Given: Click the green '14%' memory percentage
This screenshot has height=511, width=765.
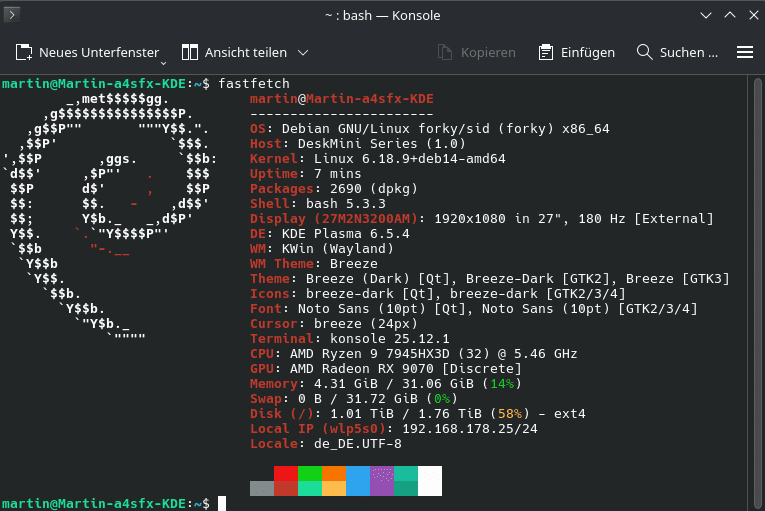Looking at the screenshot, I should click(x=502, y=384).
